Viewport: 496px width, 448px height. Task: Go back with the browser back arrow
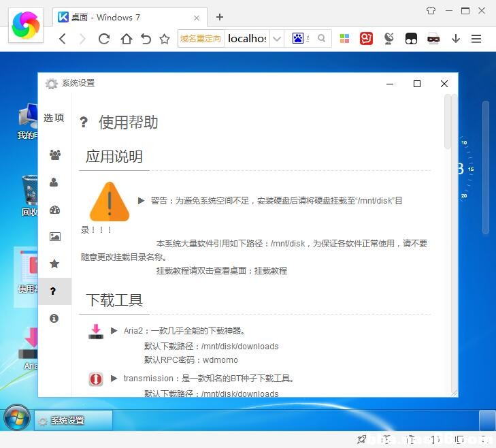coord(63,39)
